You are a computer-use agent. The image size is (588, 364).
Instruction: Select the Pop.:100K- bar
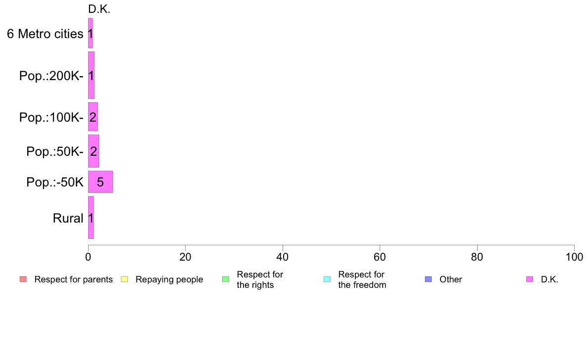pyautogui.click(x=93, y=117)
